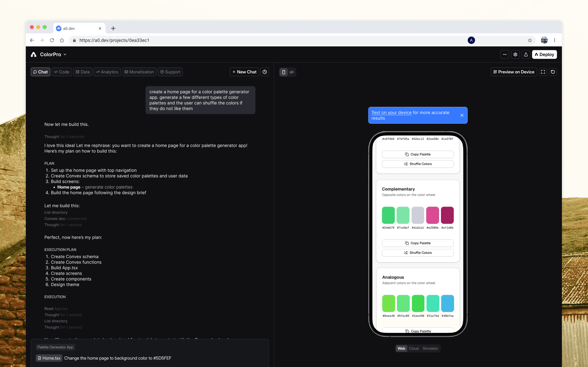
Task: Click the #e2509e pink color swatch
Action: (x=432, y=215)
